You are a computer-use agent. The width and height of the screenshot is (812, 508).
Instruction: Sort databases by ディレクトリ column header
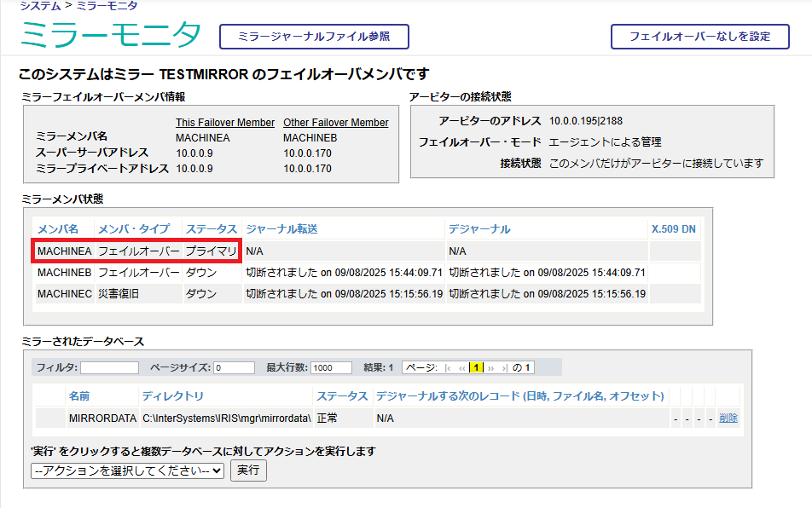[172, 396]
